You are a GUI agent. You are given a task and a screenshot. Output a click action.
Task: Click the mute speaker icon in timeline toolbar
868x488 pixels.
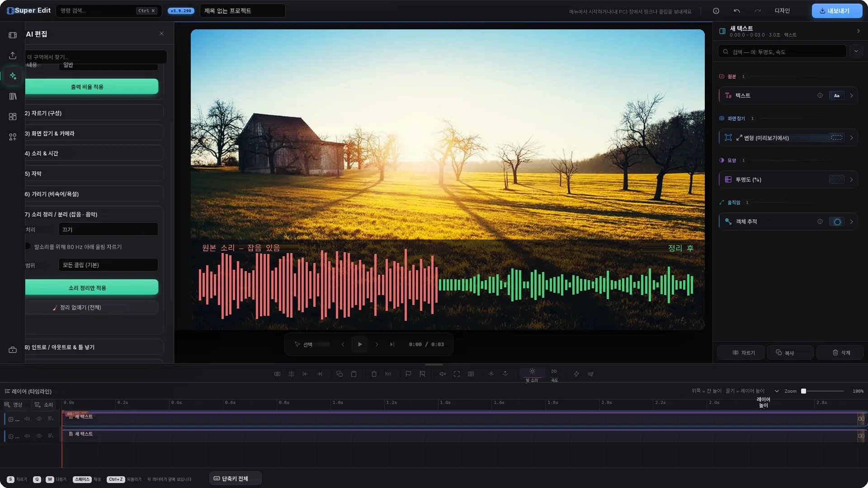click(443, 374)
